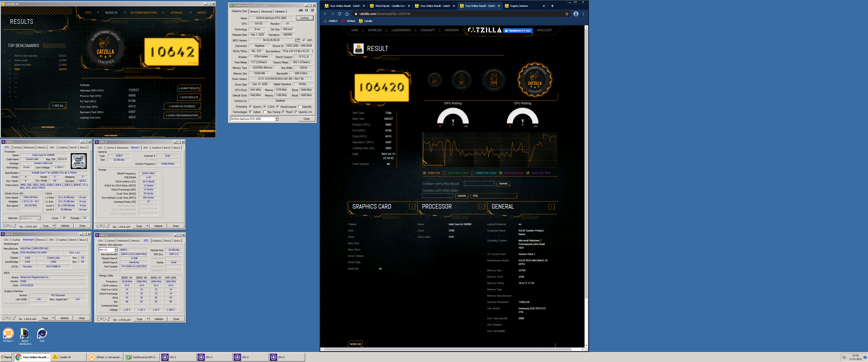Click the user avatar icon beside RESULT heading
Image resolution: width=868 pixels, height=362 pixels.
359,49
